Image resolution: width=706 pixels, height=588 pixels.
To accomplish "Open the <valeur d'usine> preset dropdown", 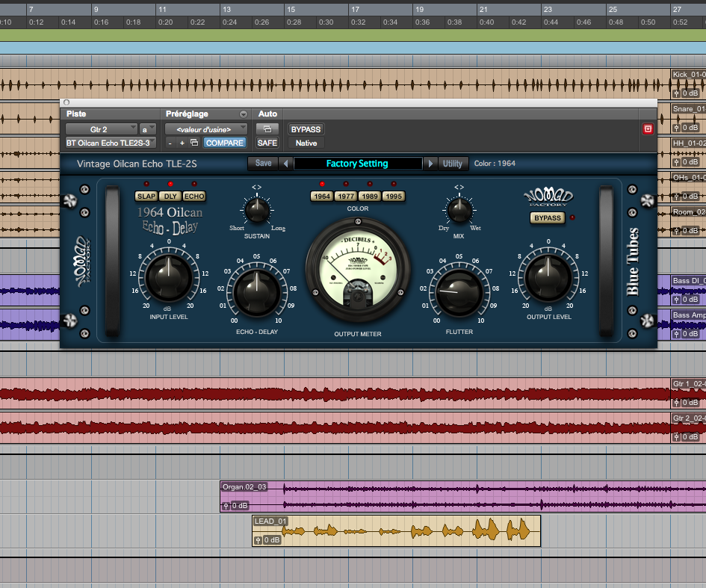I will click(x=205, y=129).
